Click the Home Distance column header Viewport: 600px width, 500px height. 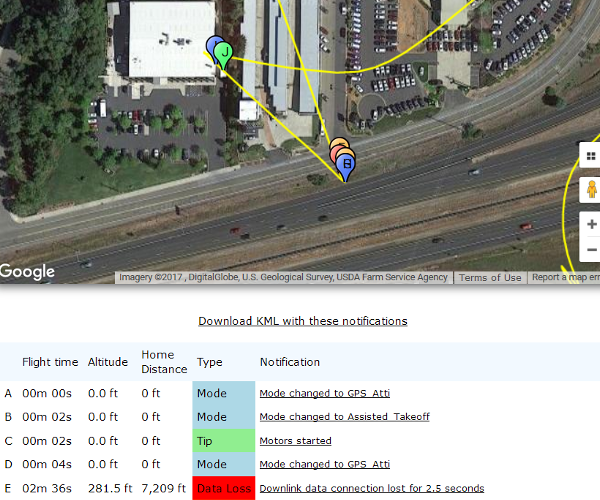point(164,362)
